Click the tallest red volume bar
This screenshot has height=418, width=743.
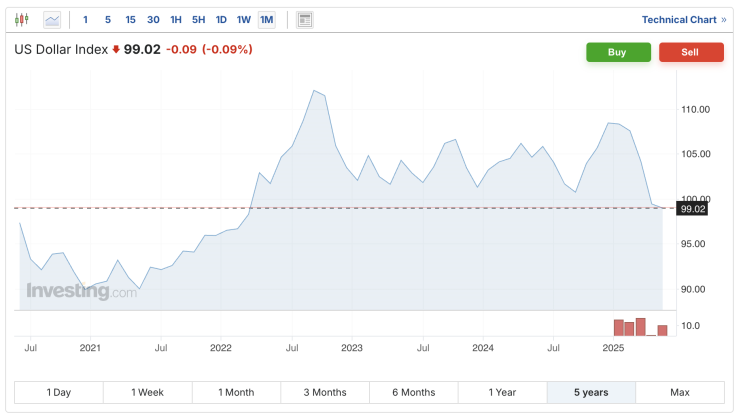coord(641,327)
